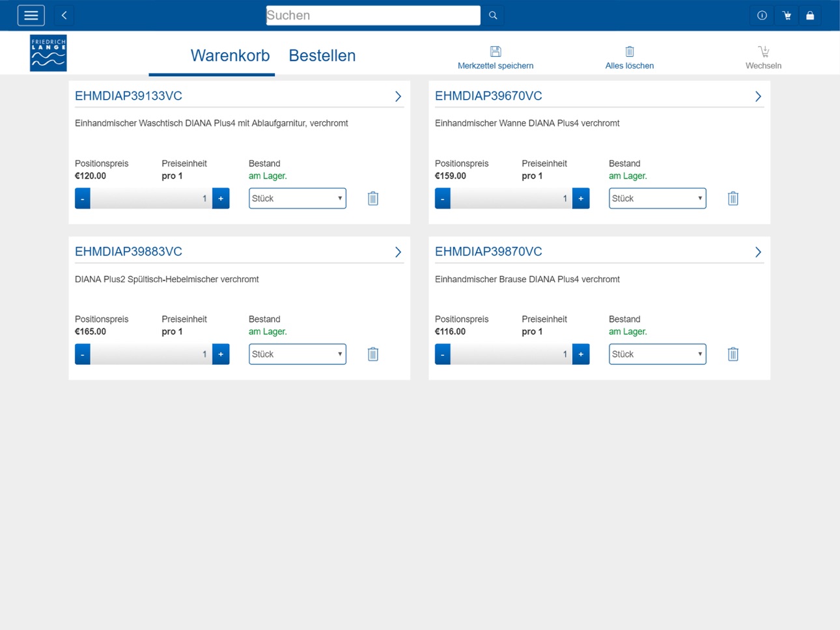840x630 pixels.
Task: Open Stück unit dropdown for EHMDIAP39133VC
Action: (298, 198)
